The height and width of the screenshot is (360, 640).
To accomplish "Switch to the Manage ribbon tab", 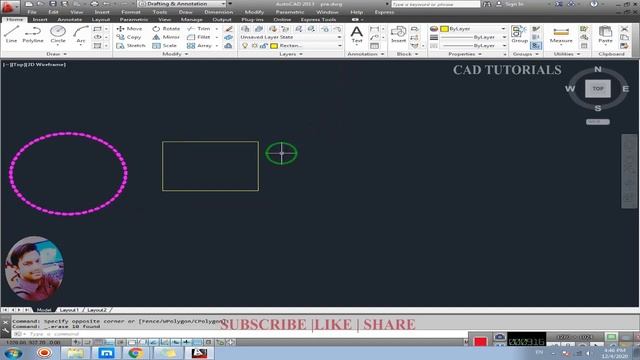I will coord(191,20).
